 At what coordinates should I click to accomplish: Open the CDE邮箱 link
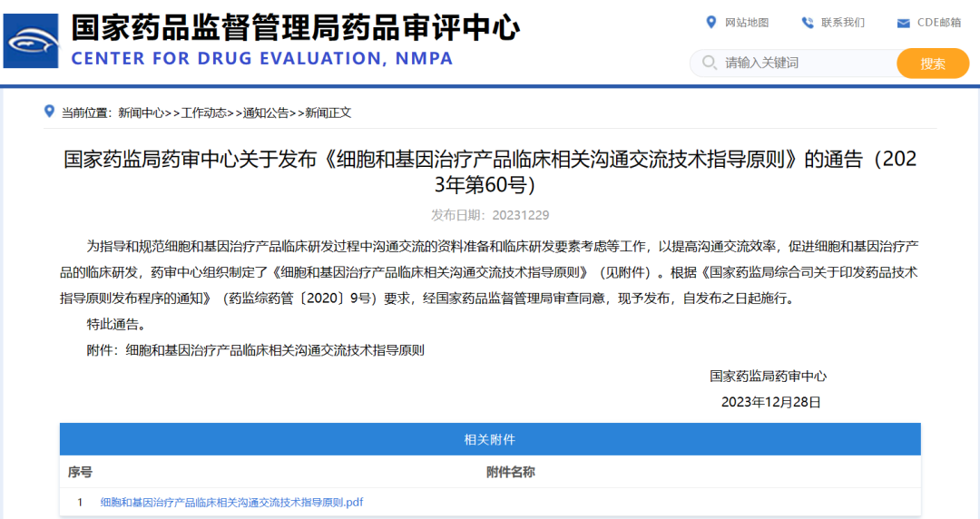[939, 23]
